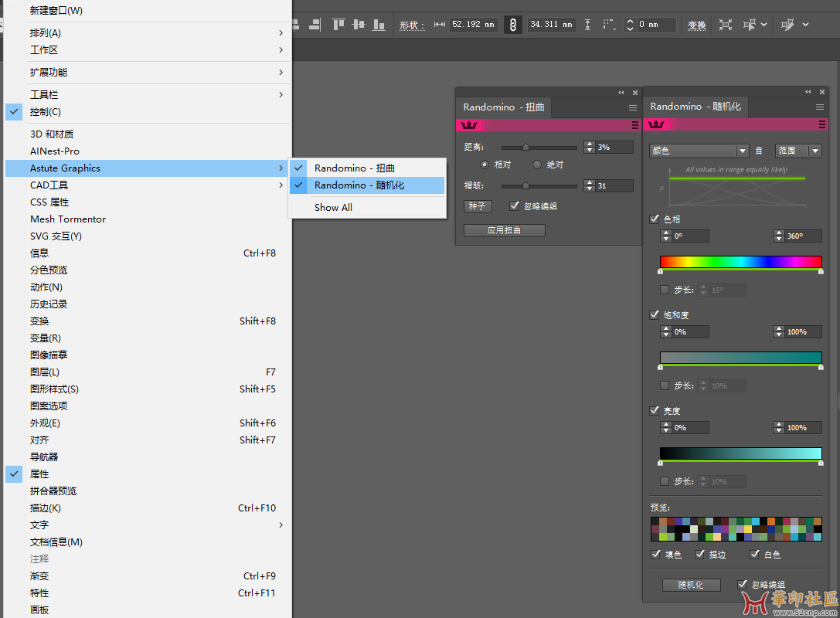
Task: Click the 种子 button
Action: 478,206
